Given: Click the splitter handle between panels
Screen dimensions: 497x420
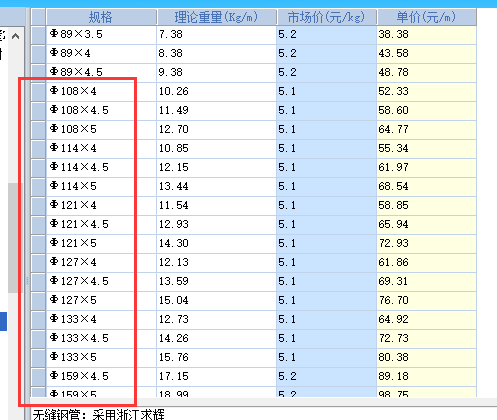Looking at the screenshot, I should (x=27, y=281).
